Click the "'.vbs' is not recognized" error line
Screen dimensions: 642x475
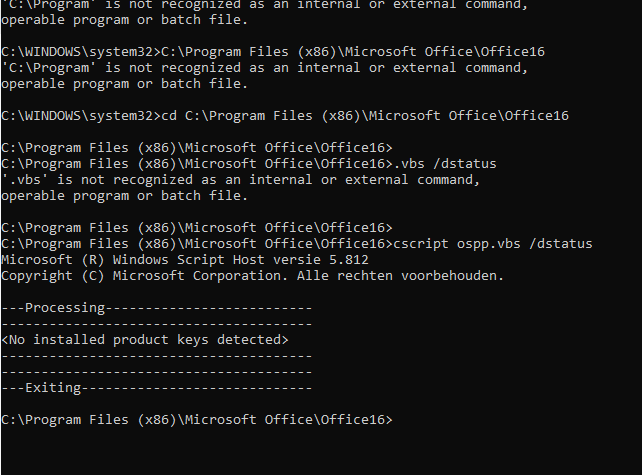pos(240,180)
